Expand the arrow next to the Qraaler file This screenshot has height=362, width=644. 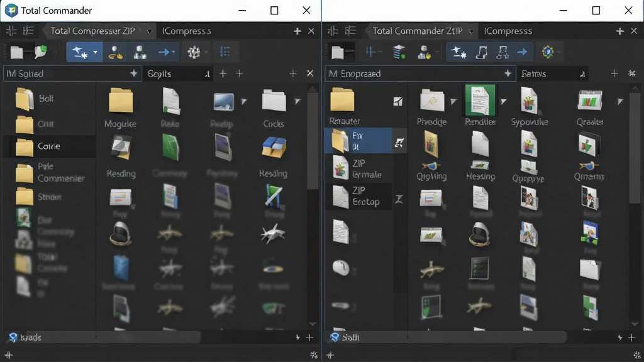[x=620, y=101]
